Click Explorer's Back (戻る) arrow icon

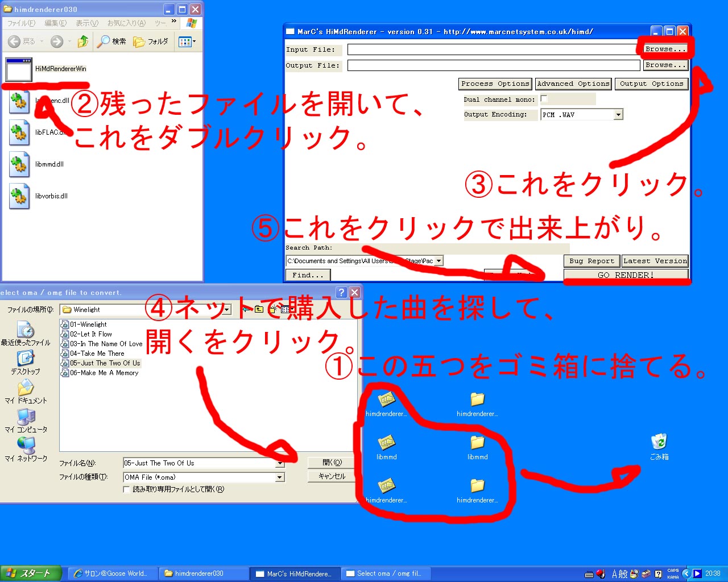point(14,41)
